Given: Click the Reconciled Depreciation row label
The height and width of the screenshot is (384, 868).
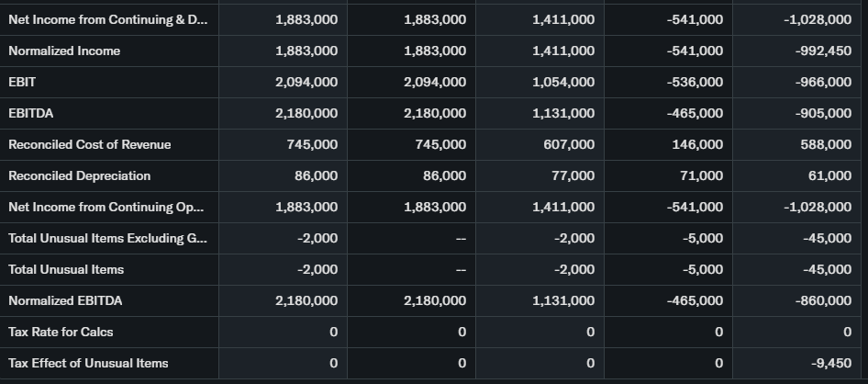Looking at the screenshot, I should 79,176.
